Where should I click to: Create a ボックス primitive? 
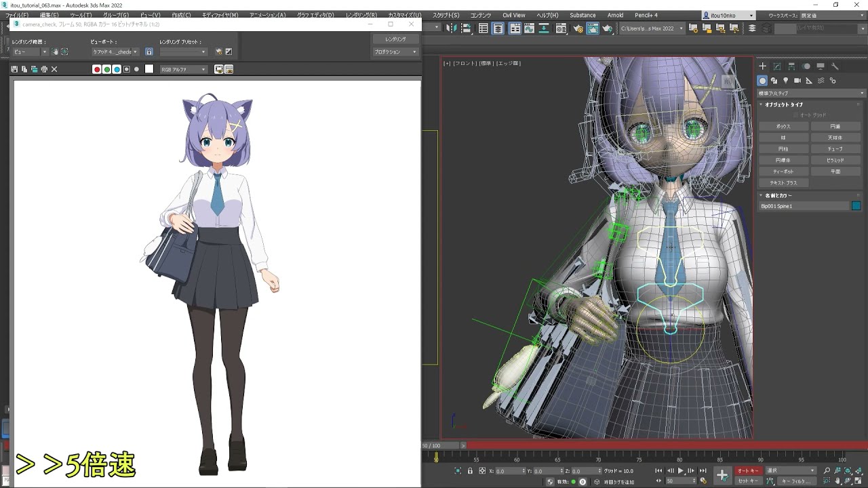[x=783, y=126]
